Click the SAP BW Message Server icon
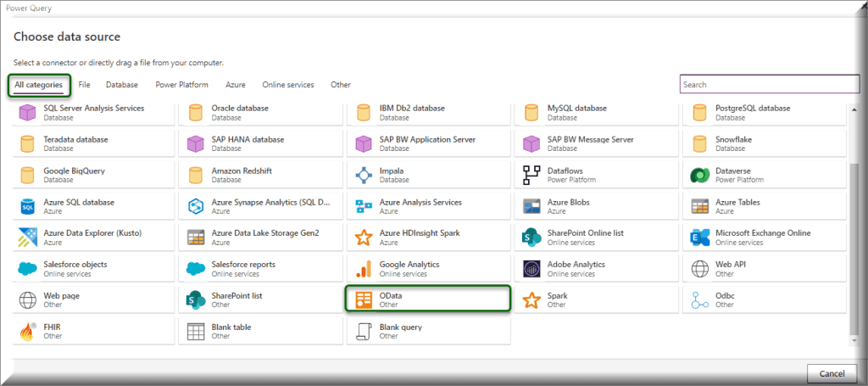This screenshot has height=386, width=868. [531, 144]
